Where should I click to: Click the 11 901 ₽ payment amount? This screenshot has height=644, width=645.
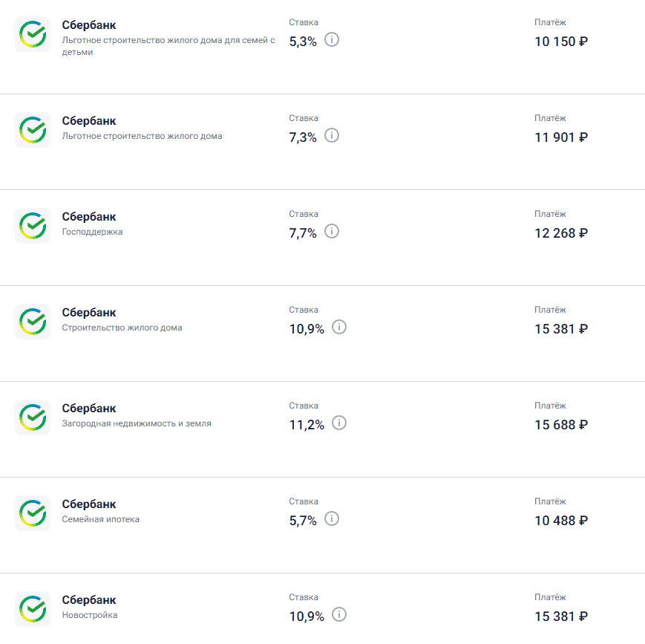click(561, 137)
